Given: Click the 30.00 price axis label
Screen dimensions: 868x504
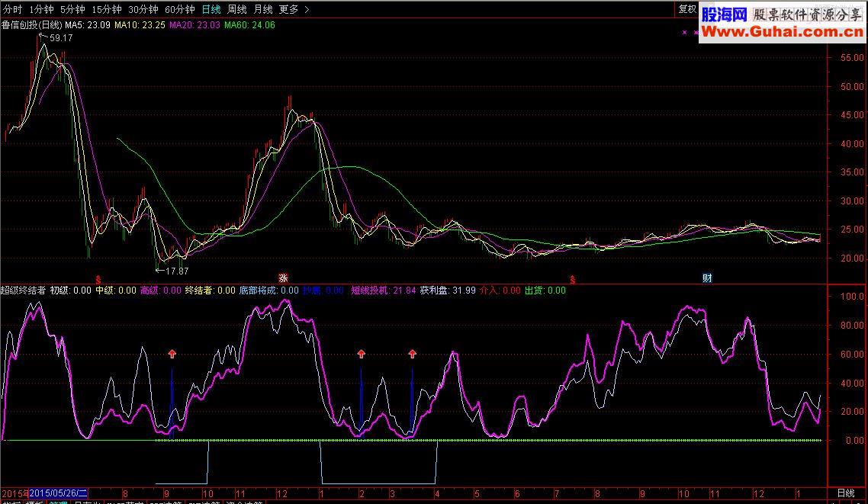Looking at the screenshot, I should (852, 201).
